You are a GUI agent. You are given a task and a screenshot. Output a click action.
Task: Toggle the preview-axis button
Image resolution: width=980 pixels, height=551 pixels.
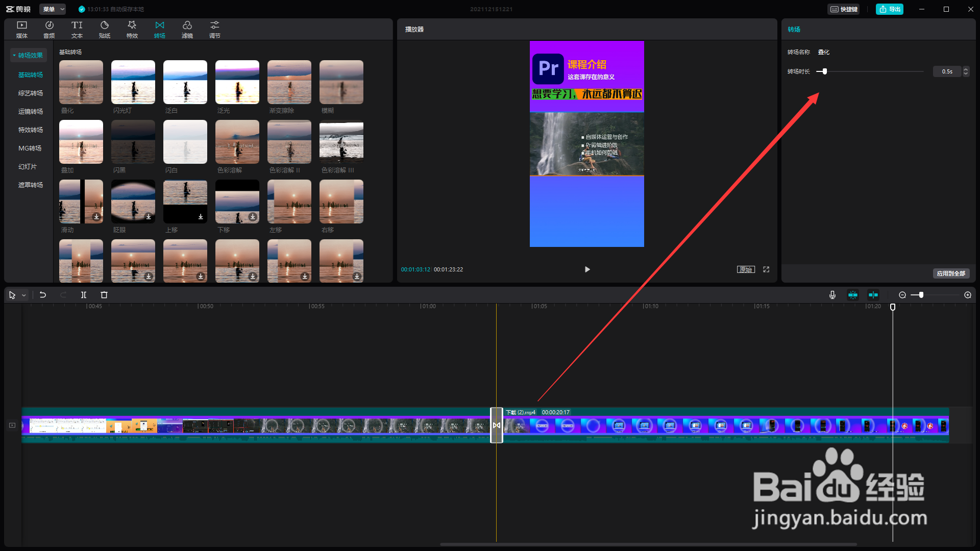click(873, 295)
